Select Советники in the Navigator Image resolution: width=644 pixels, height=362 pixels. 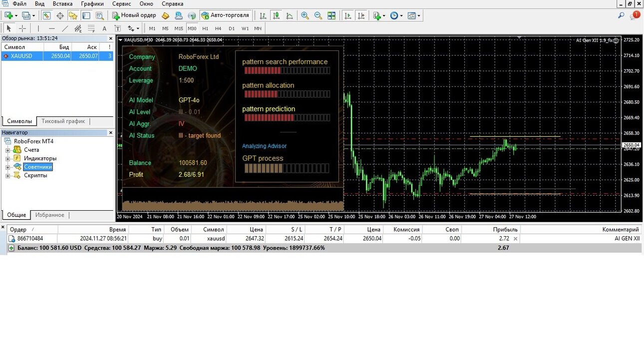38,167
